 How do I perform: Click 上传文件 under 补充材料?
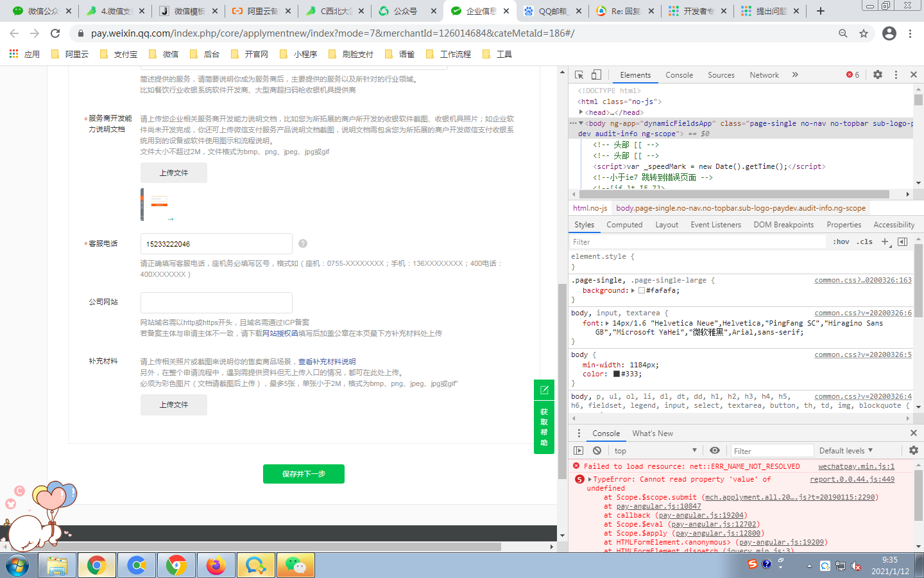pos(174,405)
